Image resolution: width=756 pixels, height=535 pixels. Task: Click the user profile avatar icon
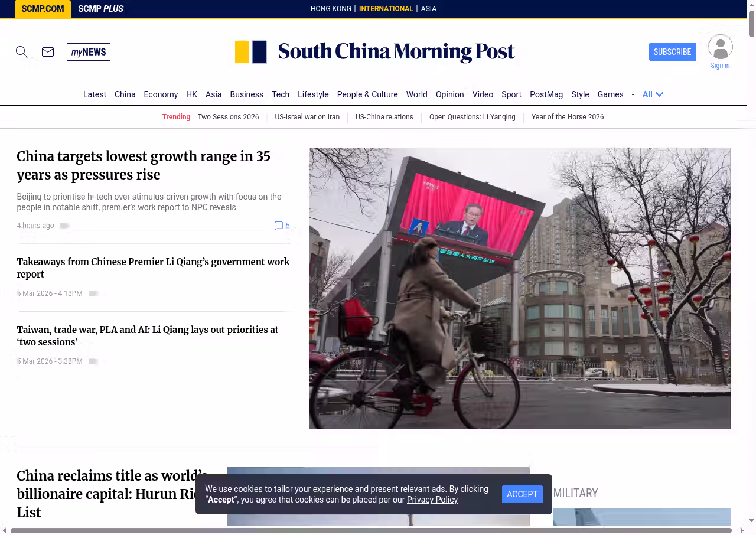coord(720,47)
